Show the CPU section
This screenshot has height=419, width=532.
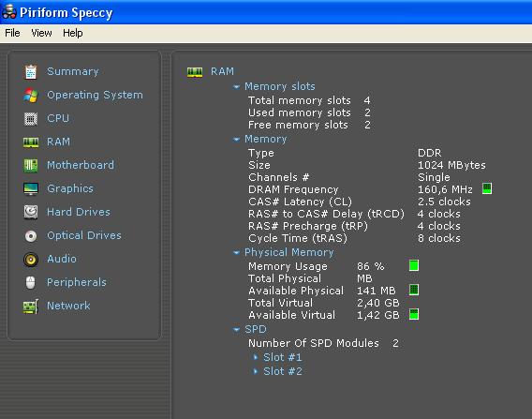[58, 118]
